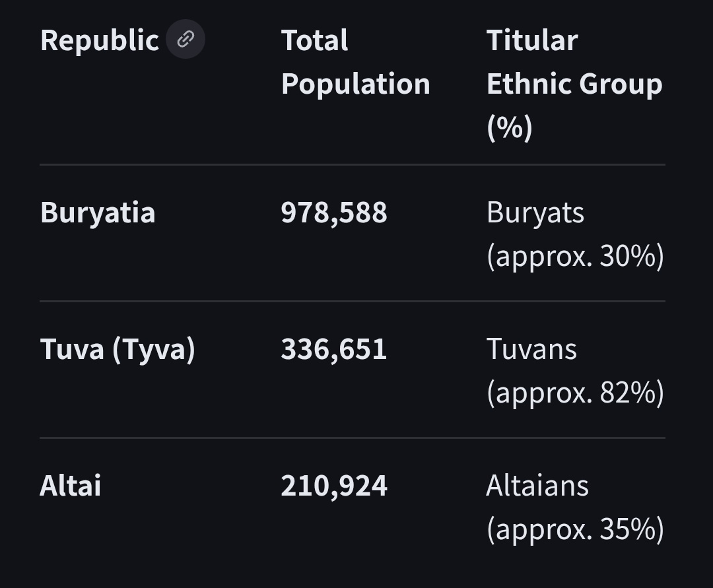Click the word Titular in the header

point(532,40)
